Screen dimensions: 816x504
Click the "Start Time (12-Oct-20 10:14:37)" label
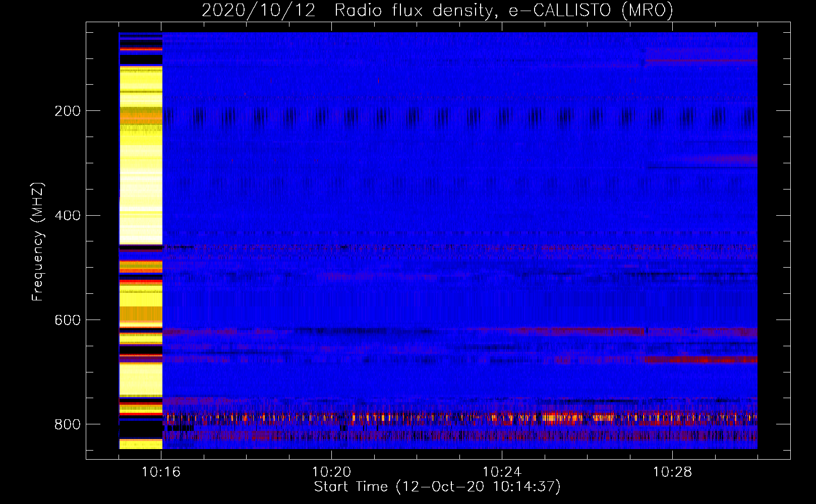[x=437, y=487]
